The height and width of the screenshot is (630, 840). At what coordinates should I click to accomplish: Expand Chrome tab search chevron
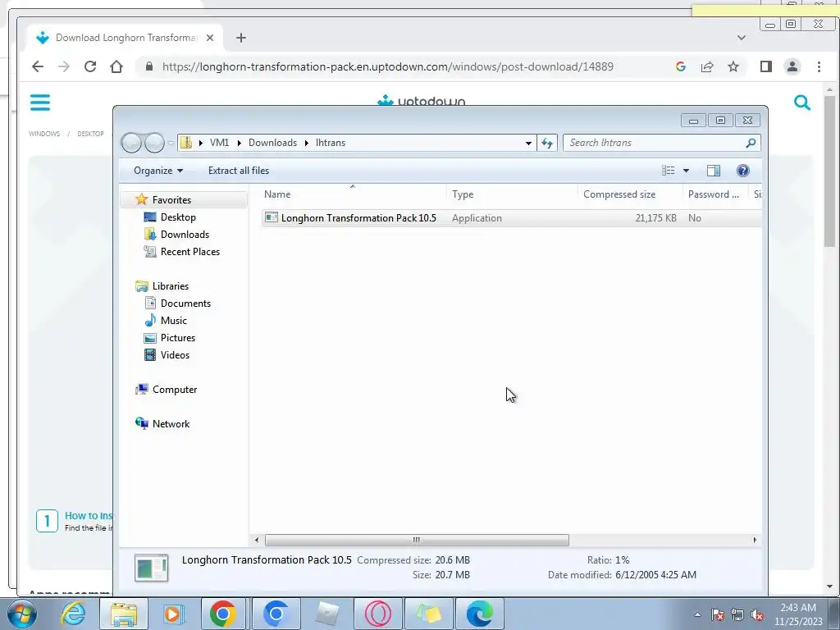pos(742,38)
